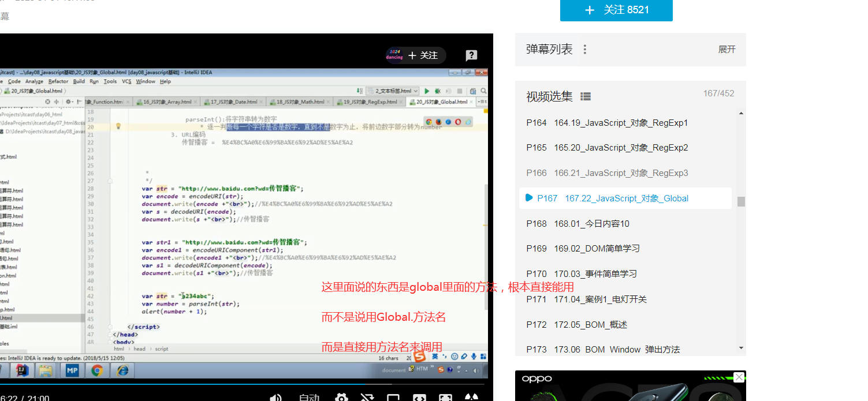868x401 pixels.
Task: Click the playlist scroll-up arrow
Action: (x=741, y=114)
